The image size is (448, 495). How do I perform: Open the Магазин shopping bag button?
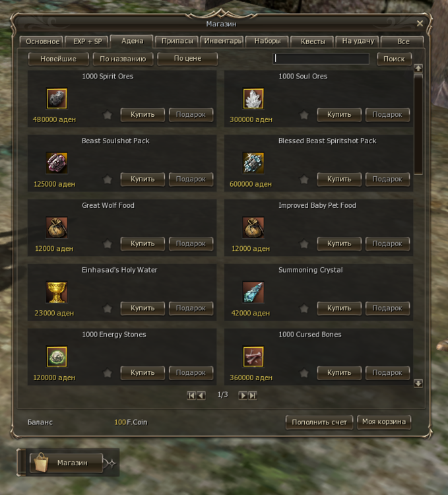pyautogui.click(x=66, y=463)
